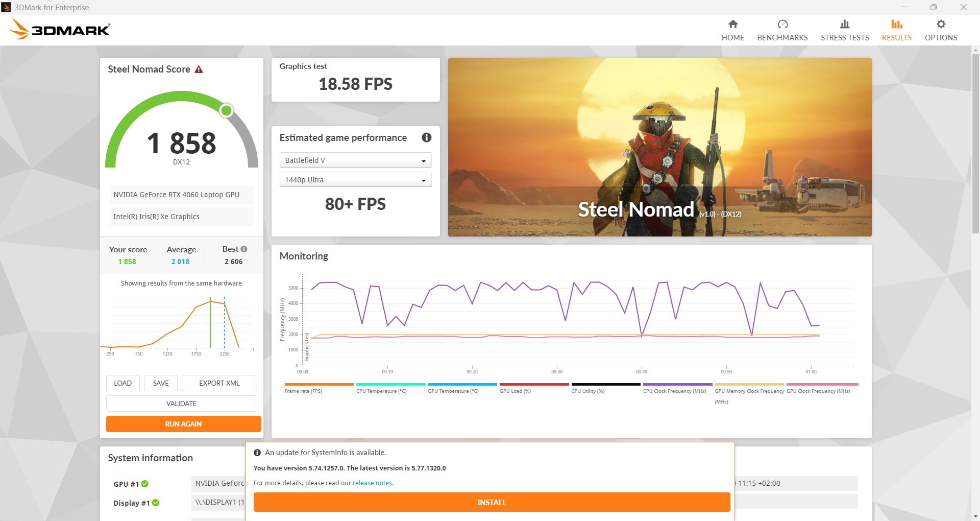Click the Export XML button
The height and width of the screenshot is (521, 980).
tap(219, 383)
